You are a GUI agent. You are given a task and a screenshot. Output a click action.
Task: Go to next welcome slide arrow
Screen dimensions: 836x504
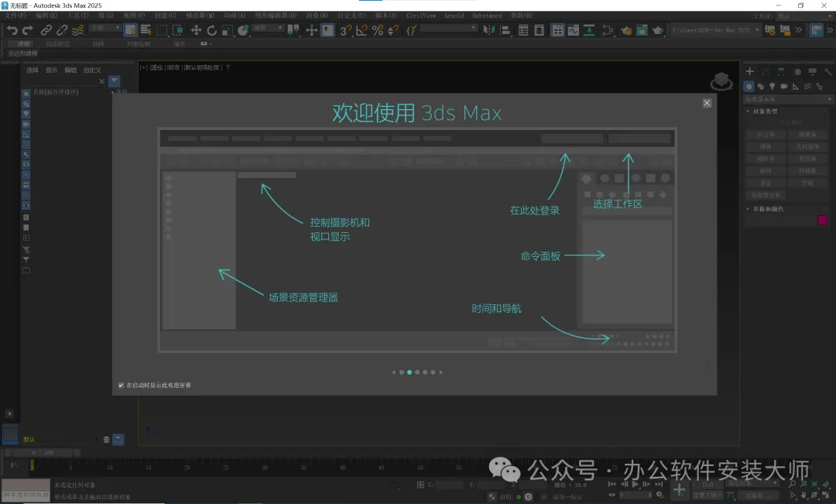point(441,372)
